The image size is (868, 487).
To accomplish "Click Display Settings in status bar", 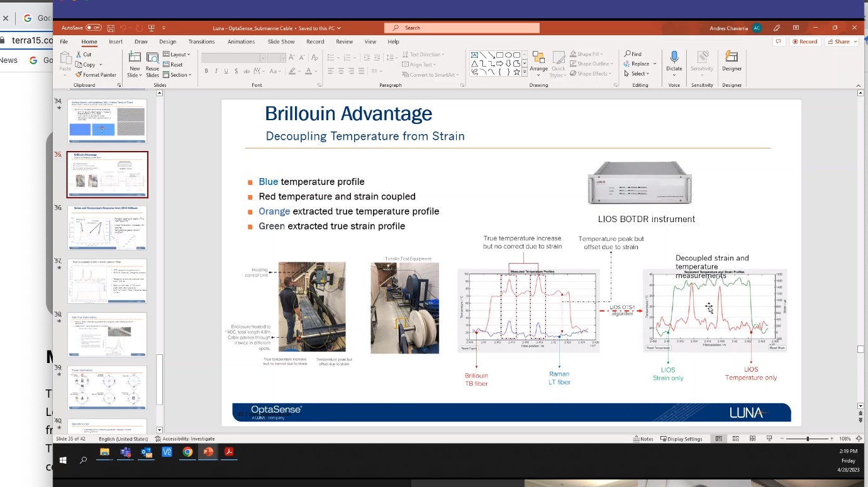I will [x=682, y=439].
